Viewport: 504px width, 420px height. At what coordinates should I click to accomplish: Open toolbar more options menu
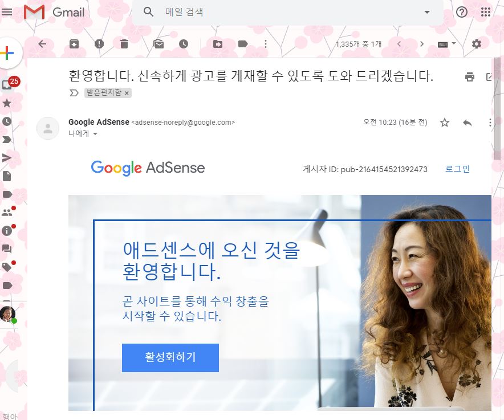click(266, 44)
